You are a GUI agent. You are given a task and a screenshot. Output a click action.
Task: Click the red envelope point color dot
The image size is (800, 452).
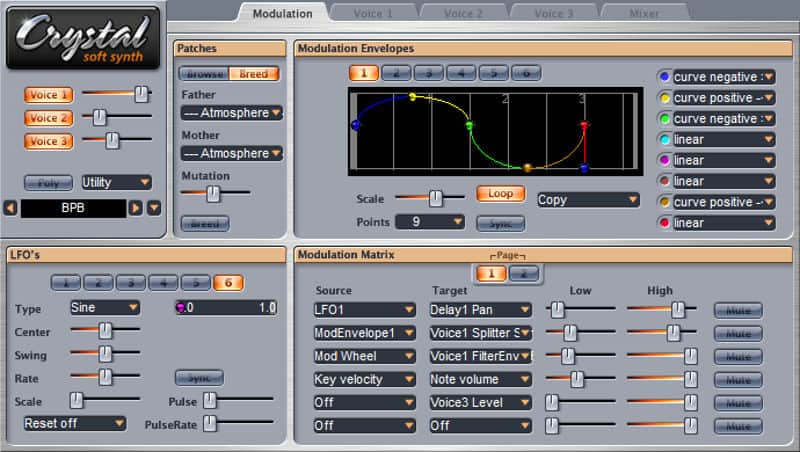tap(664, 223)
